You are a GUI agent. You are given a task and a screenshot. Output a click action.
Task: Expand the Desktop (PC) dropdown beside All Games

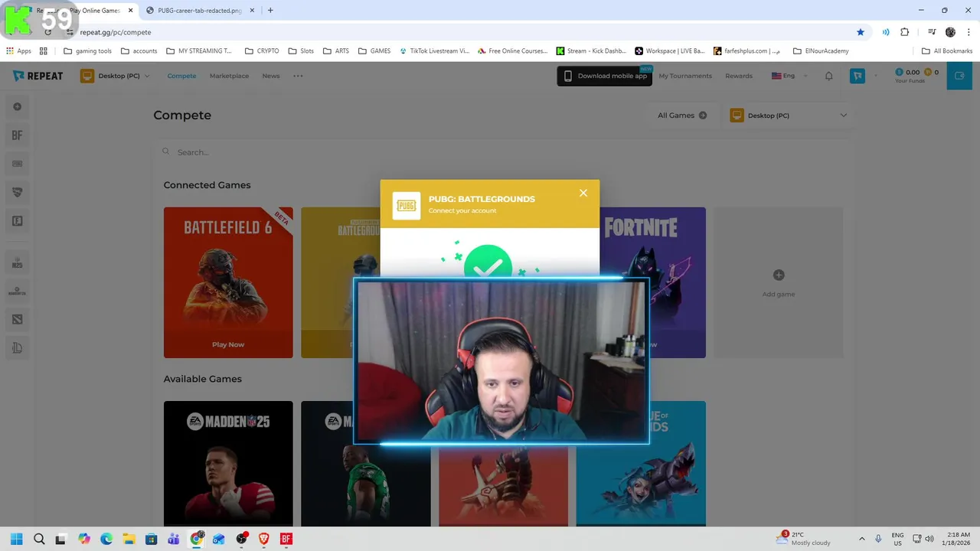[x=789, y=116]
